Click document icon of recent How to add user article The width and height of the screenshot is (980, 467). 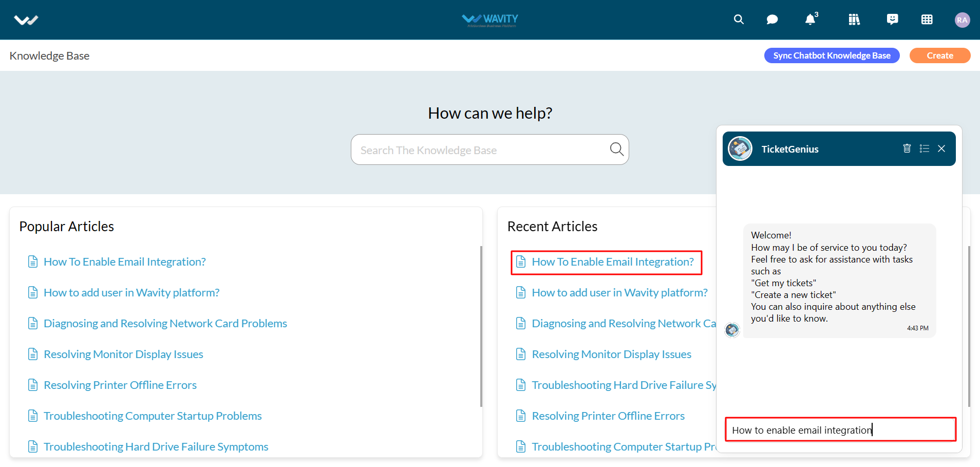pos(521,293)
